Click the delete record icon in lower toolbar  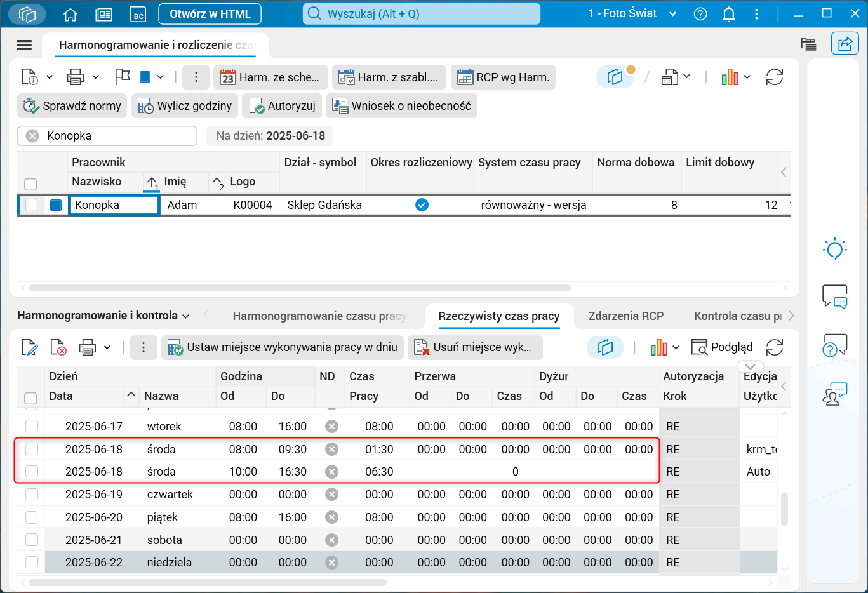pyautogui.click(x=58, y=347)
